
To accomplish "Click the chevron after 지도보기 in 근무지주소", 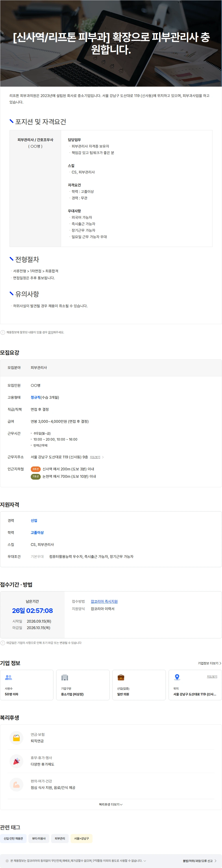I will pyautogui.click(x=103, y=457).
